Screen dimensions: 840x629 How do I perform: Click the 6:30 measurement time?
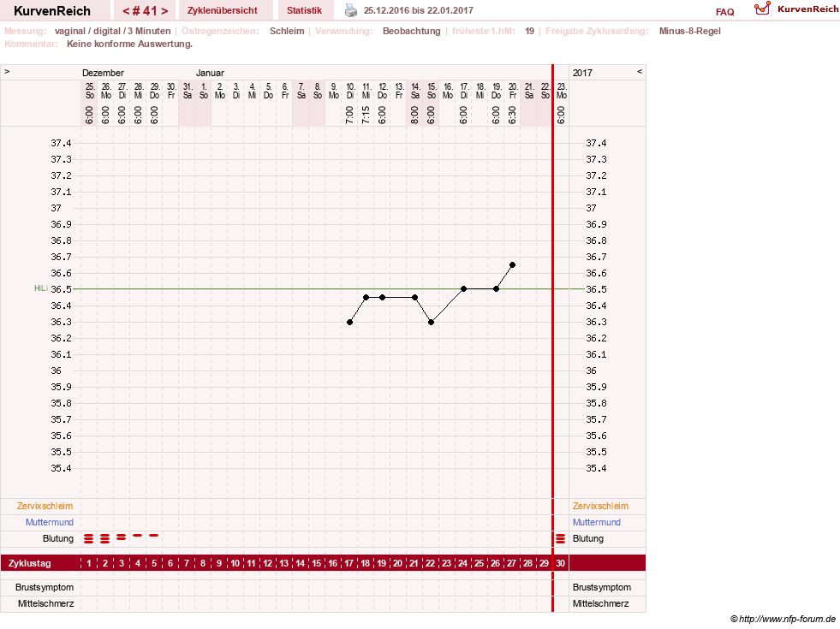513,115
